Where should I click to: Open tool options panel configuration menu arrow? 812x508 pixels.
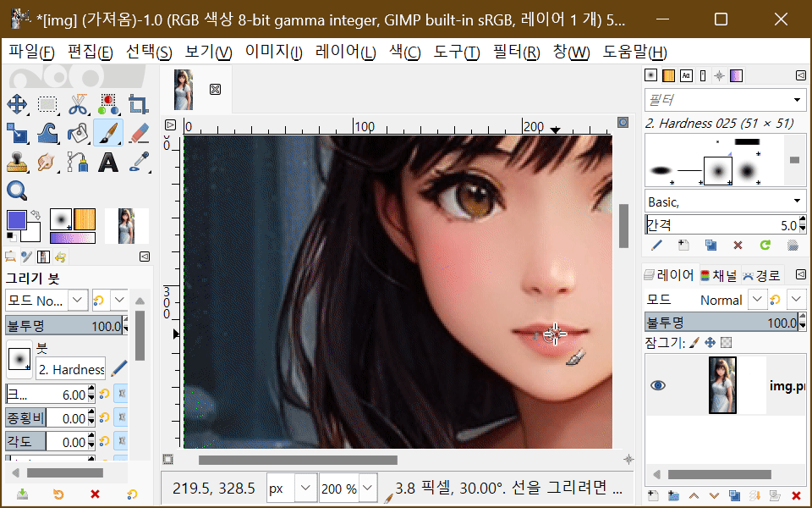tap(145, 257)
